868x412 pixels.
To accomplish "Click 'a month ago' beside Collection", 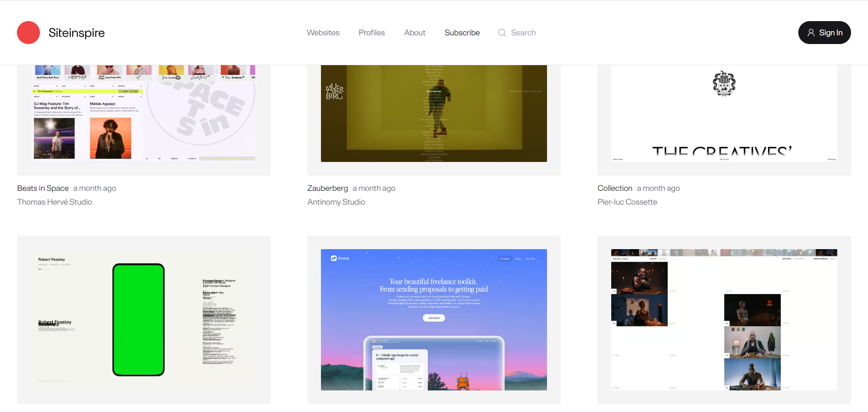I will pos(658,188).
